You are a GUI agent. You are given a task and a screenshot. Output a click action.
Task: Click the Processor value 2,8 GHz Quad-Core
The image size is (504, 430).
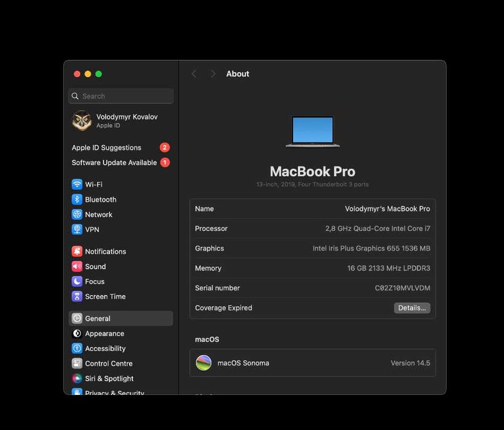pos(377,229)
